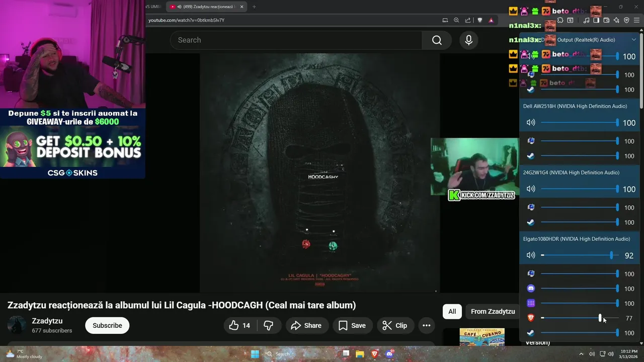The width and height of the screenshot is (644, 362).
Task: Open Brave Rewards triangle icon
Action: click(x=491, y=20)
